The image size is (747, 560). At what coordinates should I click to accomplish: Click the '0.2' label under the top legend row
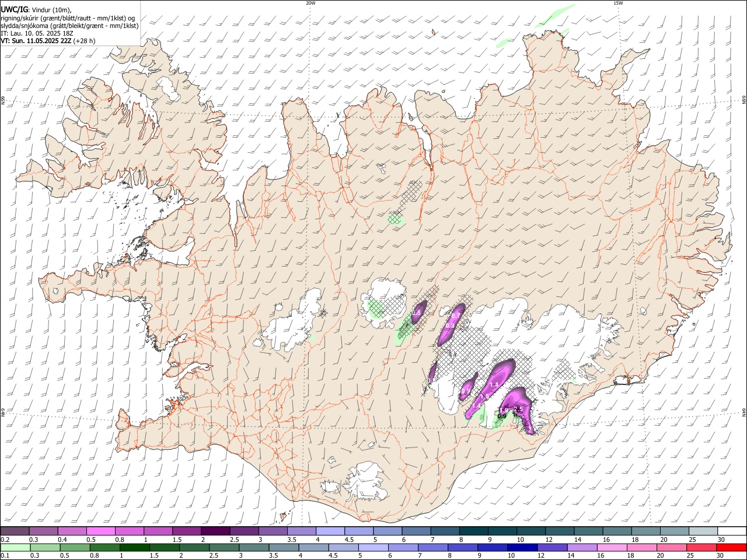4,540
